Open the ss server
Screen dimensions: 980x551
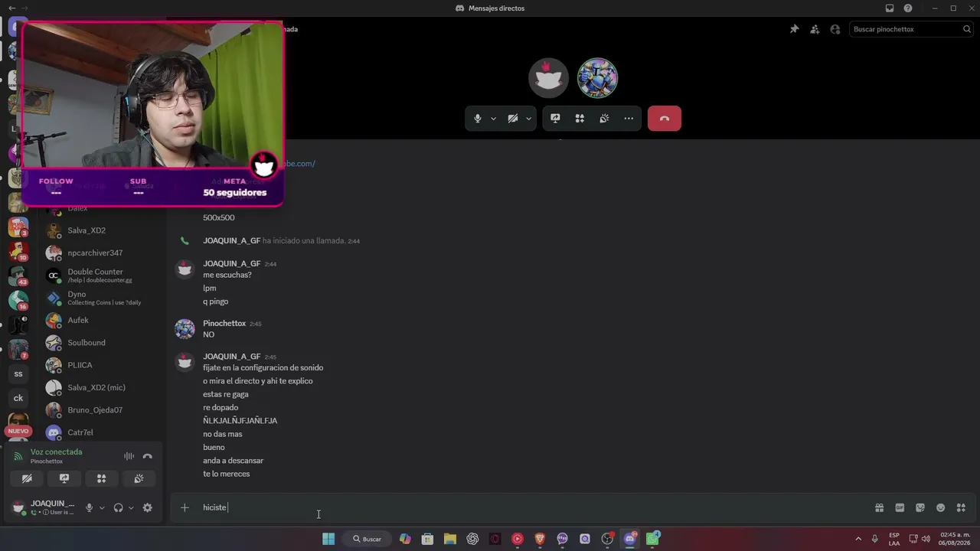pyautogui.click(x=18, y=374)
